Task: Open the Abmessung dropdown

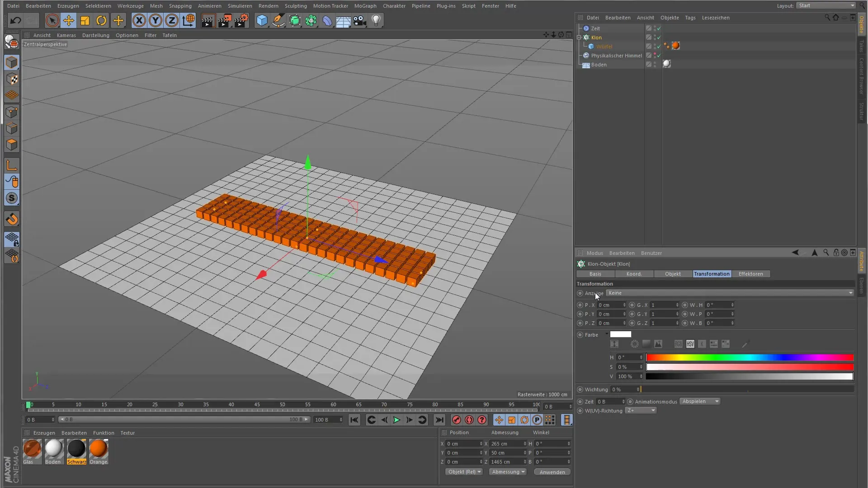Action: 508,472
